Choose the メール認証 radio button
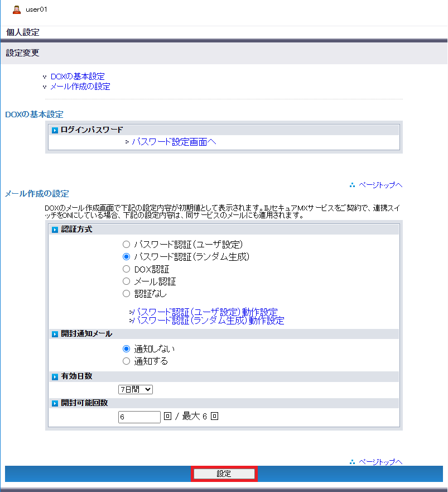This screenshot has height=492, width=448. (126, 281)
